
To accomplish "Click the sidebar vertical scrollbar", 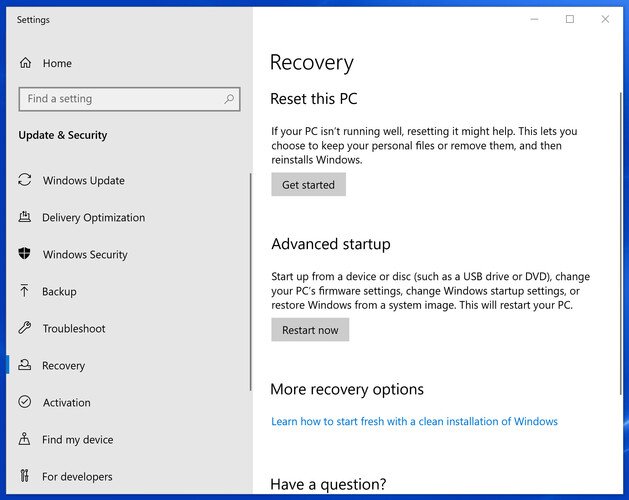I will (251, 282).
